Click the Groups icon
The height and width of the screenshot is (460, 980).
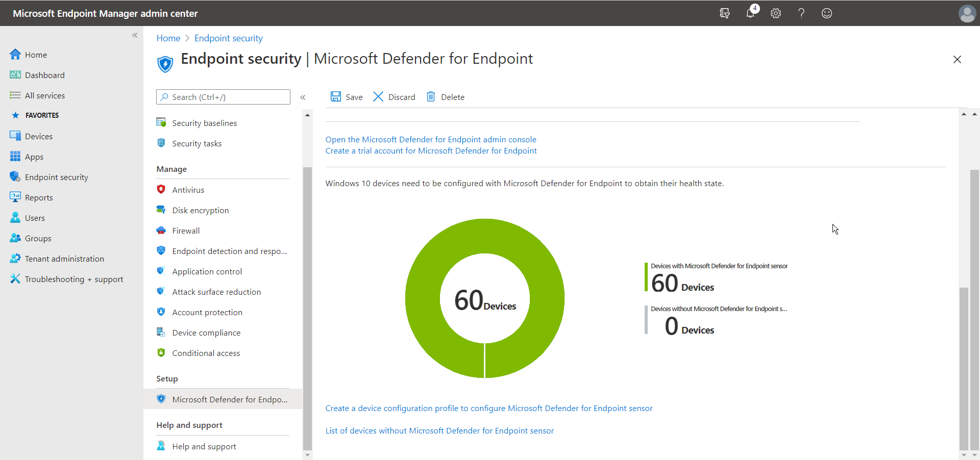pyautogui.click(x=15, y=238)
